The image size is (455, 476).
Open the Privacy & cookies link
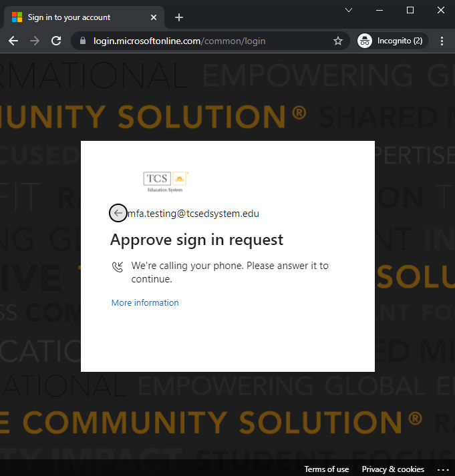393,469
